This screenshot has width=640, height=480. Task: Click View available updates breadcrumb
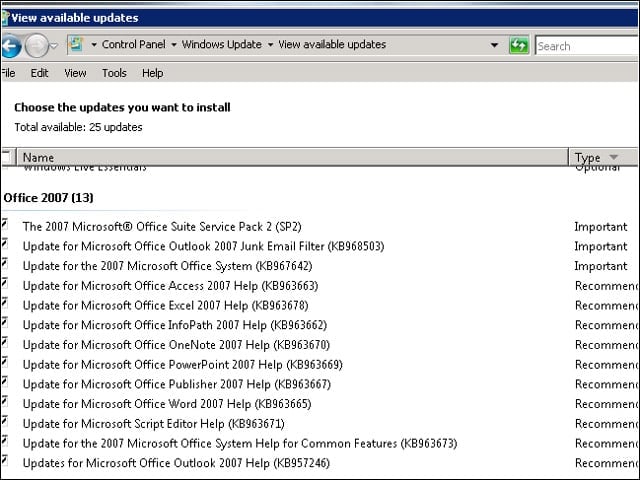pos(332,44)
